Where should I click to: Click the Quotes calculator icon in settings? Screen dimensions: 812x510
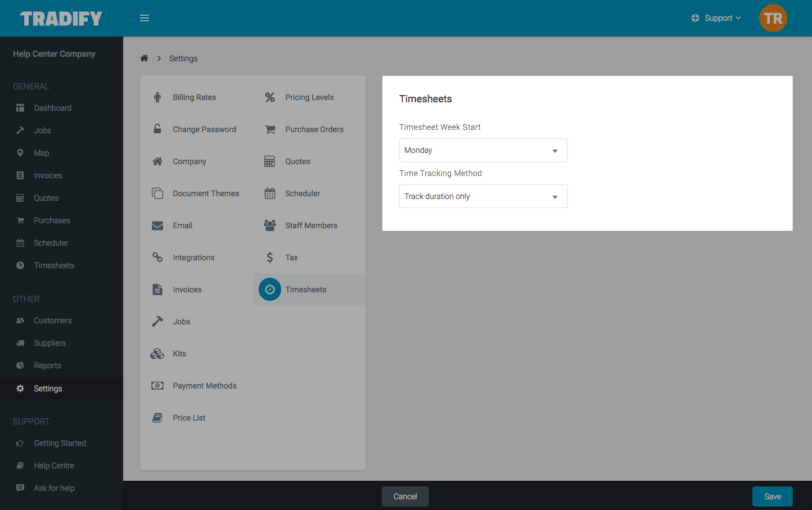coord(270,161)
